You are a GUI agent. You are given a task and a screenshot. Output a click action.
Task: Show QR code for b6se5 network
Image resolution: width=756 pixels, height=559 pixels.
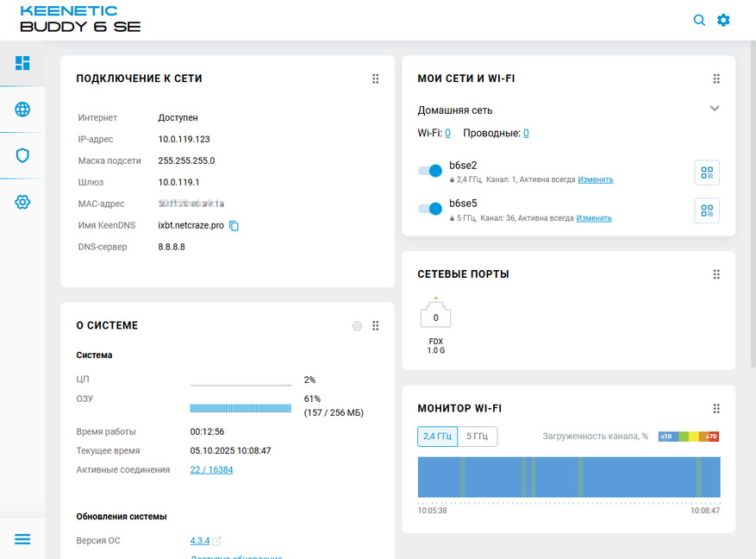707,210
